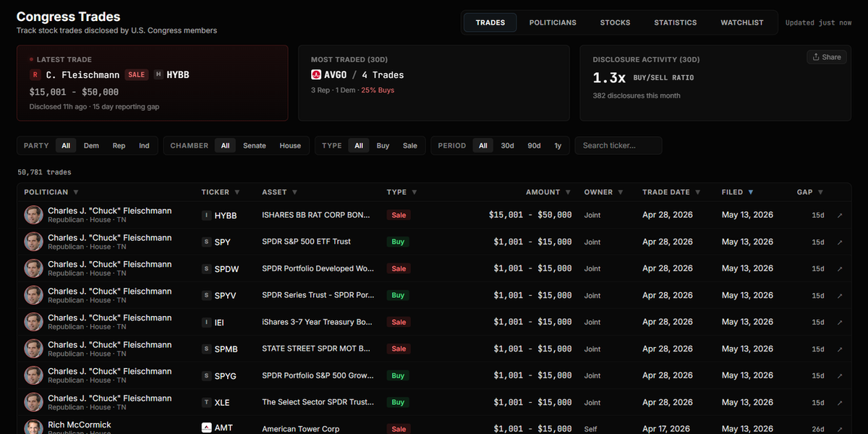The height and width of the screenshot is (434, 868).
Task: Click the Republican R badge in Latest Trade
Action: tap(35, 75)
